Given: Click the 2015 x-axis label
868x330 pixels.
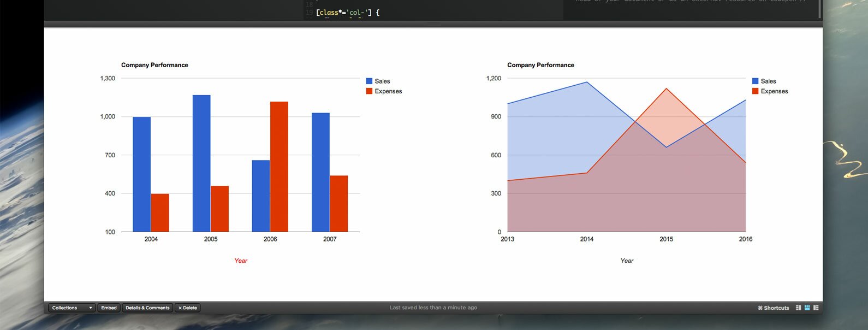Looking at the screenshot, I should [x=666, y=239].
